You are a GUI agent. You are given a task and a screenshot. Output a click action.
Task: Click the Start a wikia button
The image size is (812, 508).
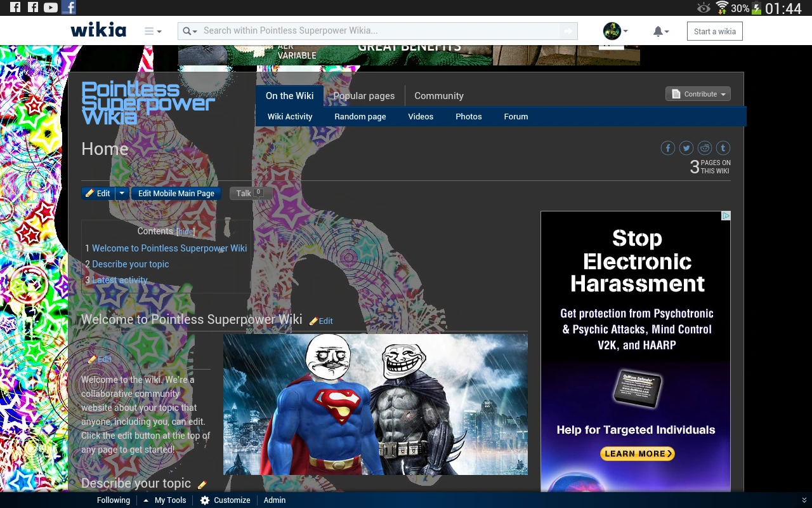(715, 31)
